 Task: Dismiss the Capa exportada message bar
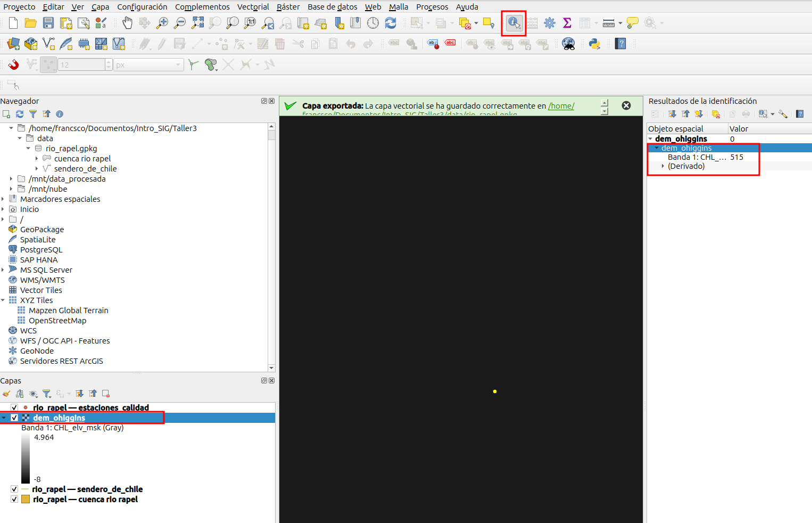tap(626, 105)
